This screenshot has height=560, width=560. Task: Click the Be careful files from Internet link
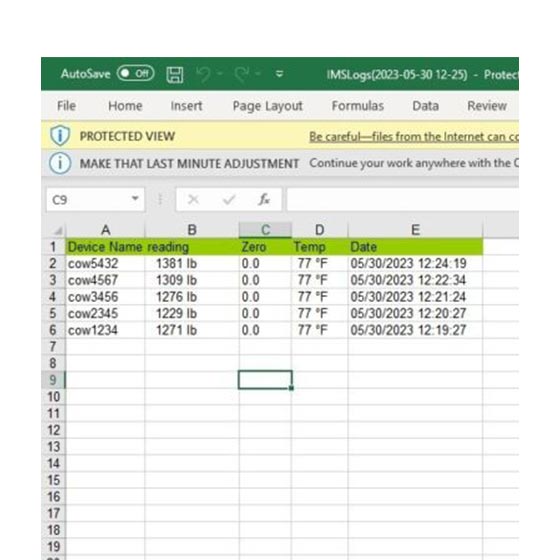point(414,136)
